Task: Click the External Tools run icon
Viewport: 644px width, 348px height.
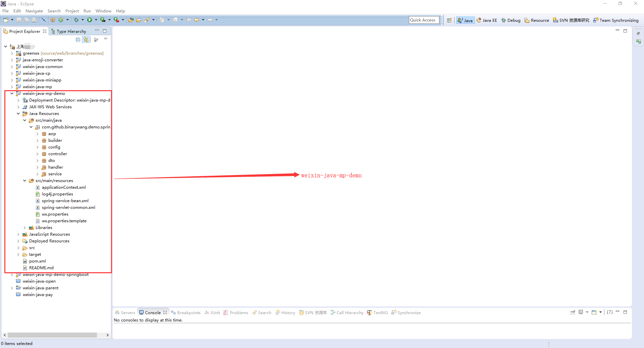Action: pyautogui.click(x=116, y=20)
